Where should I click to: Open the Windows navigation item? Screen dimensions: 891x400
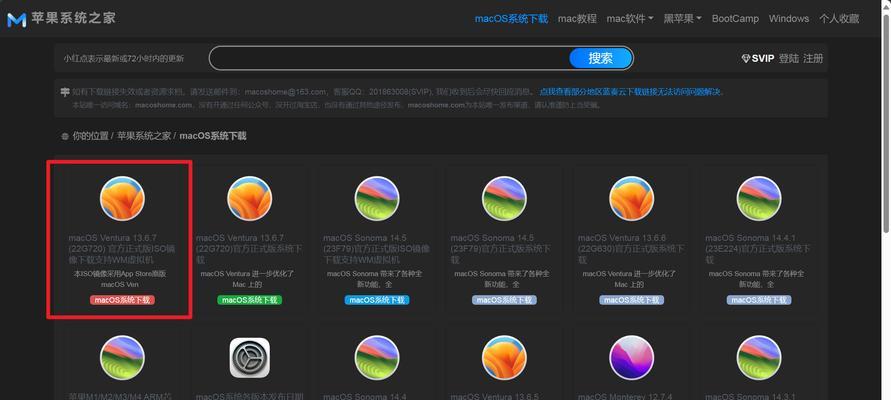(x=789, y=19)
